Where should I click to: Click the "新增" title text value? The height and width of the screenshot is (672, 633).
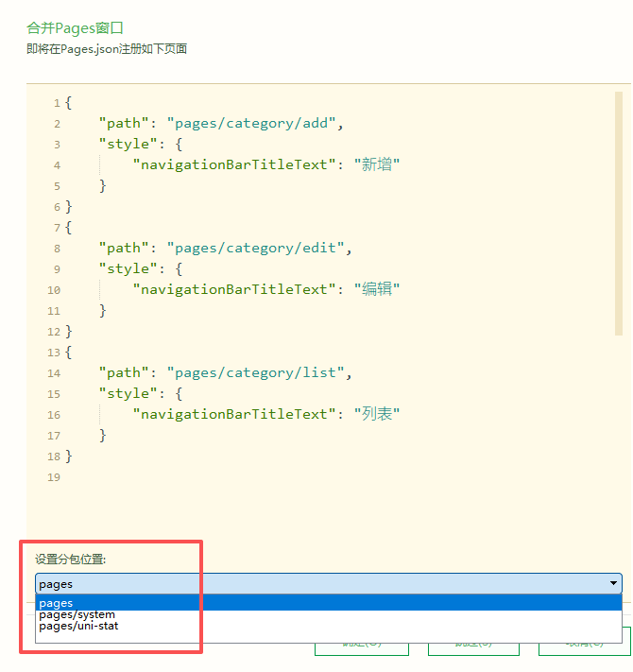[377, 164]
